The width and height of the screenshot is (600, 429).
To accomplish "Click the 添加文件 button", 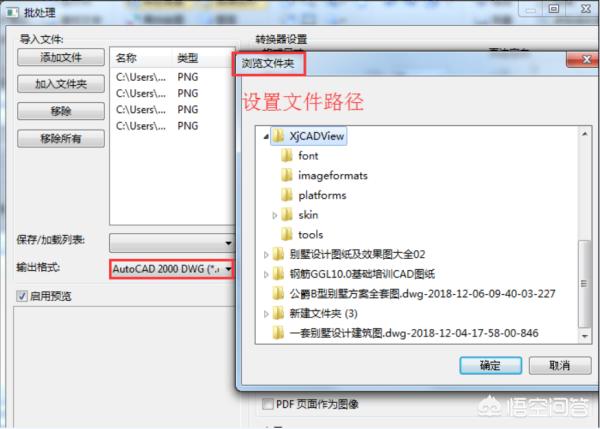I will tap(61, 57).
